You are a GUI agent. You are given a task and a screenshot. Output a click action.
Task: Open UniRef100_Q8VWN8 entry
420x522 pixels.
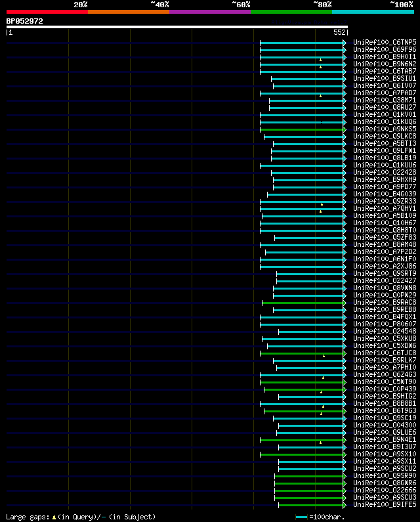[385, 288]
